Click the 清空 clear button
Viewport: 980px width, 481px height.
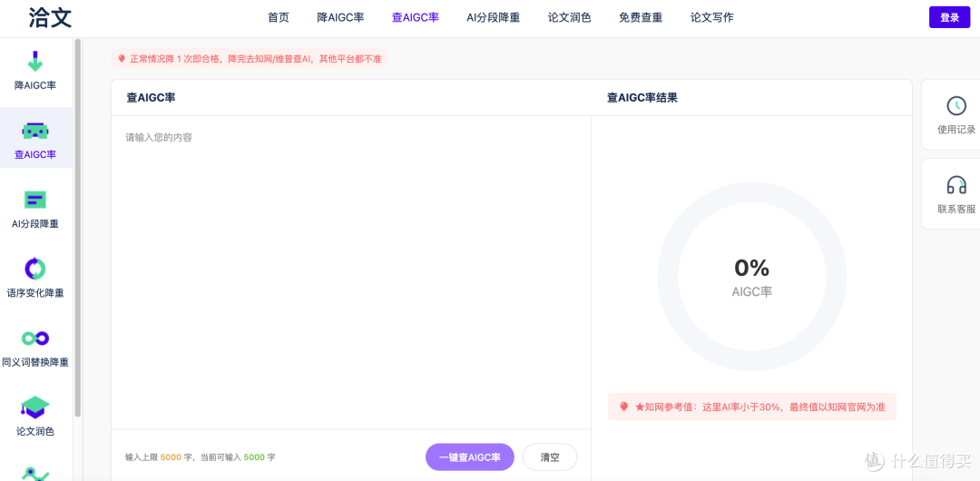[550, 457]
